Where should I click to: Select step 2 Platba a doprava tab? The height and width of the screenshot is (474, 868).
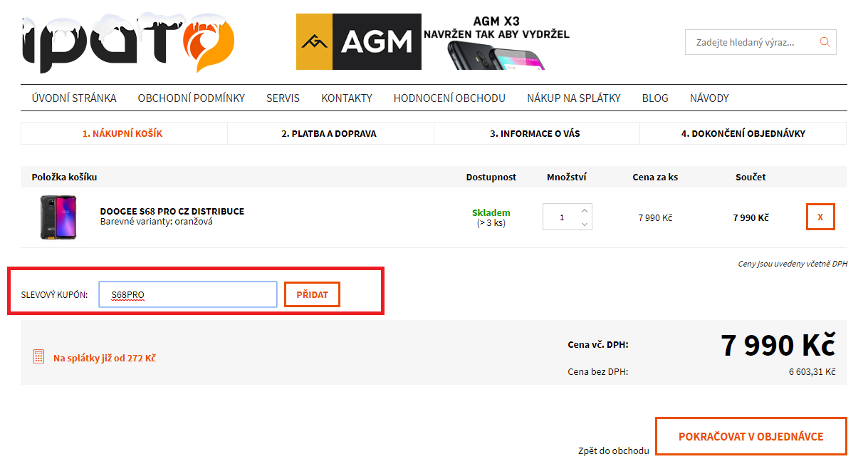(x=330, y=133)
